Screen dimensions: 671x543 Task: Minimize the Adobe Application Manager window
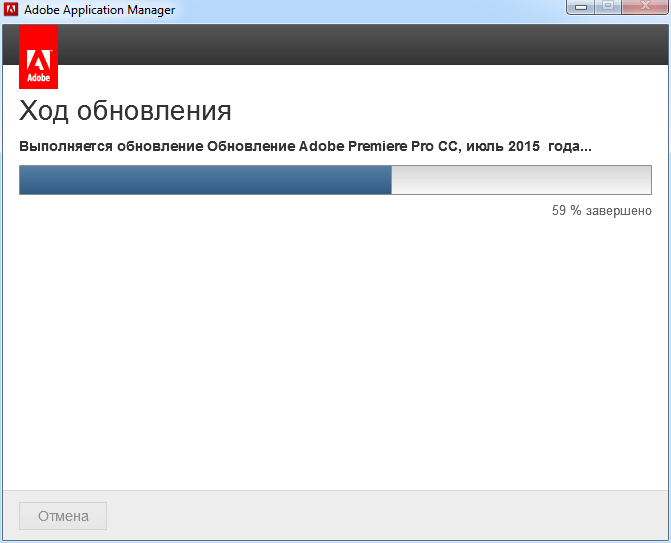point(581,7)
